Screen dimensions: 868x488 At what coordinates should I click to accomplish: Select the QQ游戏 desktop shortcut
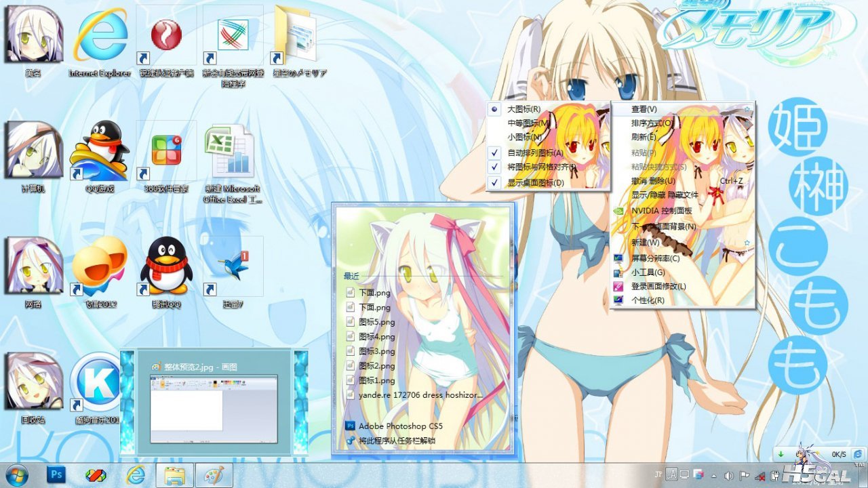(100, 157)
